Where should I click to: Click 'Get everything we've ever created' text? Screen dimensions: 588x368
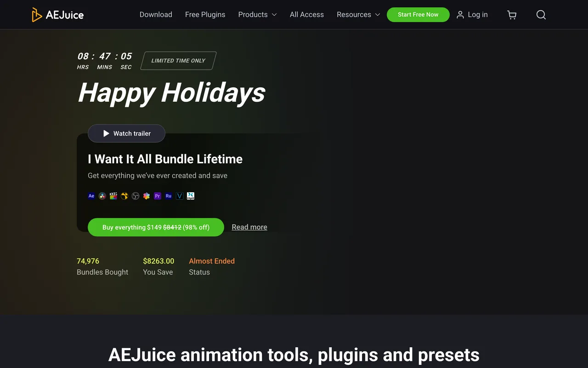[x=158, y=176]
